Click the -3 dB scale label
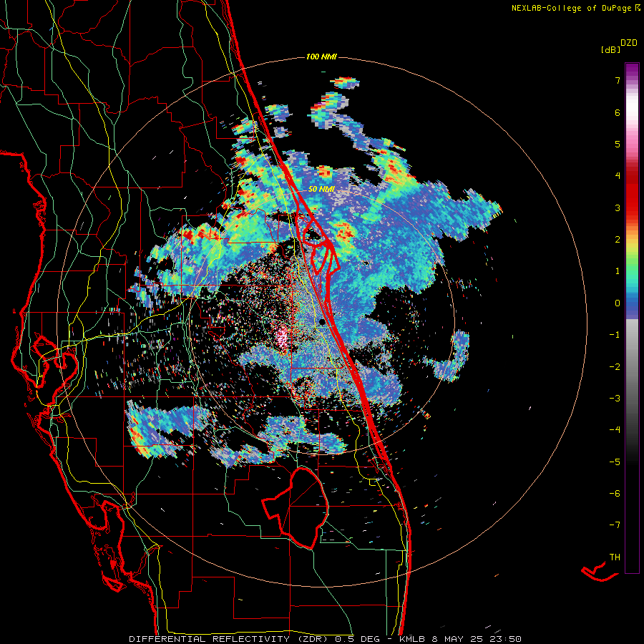The image size is (644, 644). point(615,399)
